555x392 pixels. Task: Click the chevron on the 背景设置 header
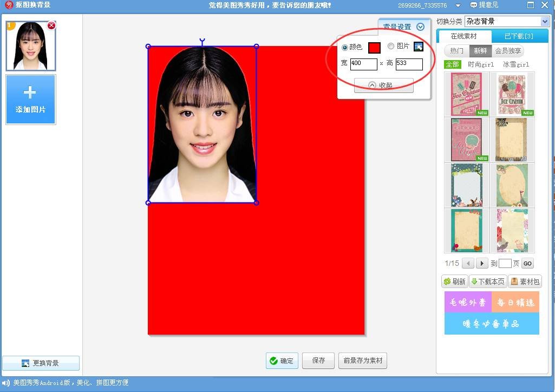click(x=421, y=26)
